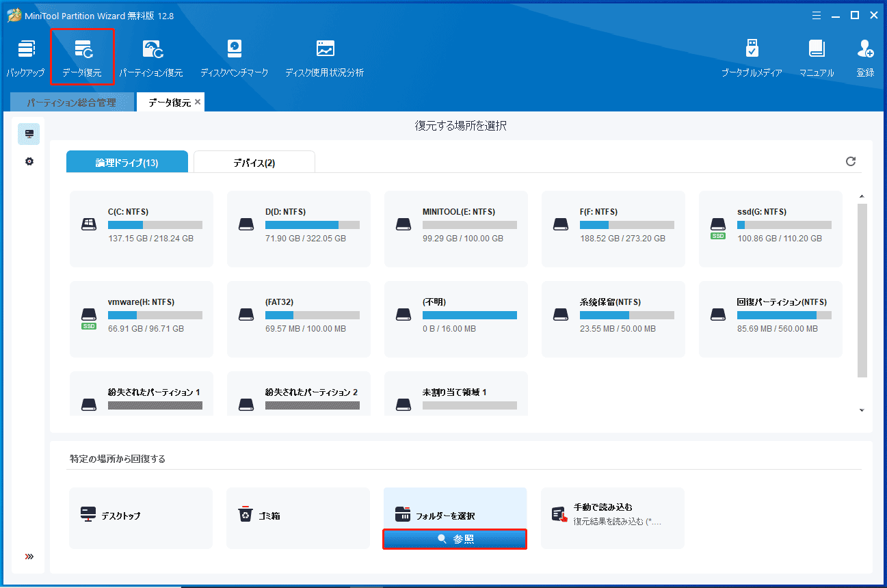This screenshot has height=588, width=887.
Task: Recover from ゴミ箱
Action: (298, 518)
